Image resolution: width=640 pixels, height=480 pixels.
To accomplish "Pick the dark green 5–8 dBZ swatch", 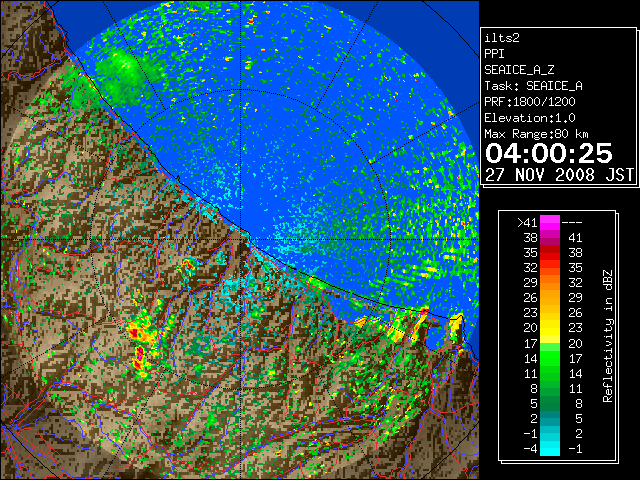I will click(x=550, y=403).
